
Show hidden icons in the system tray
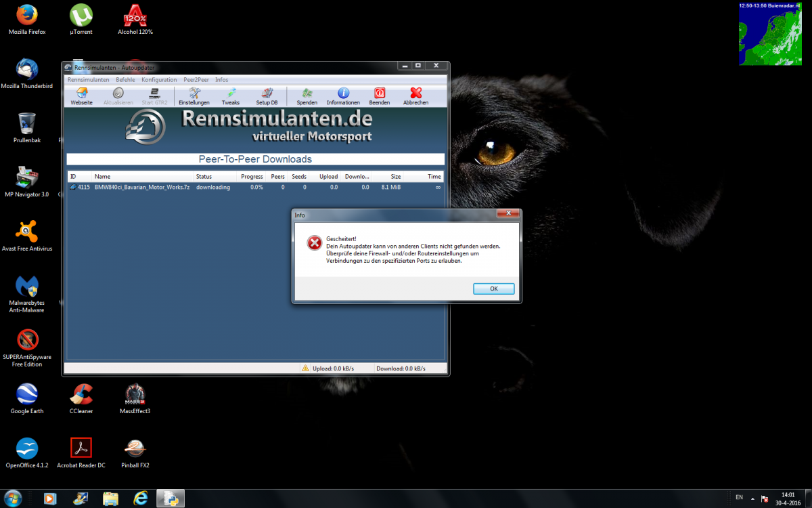pyautogui.click(x=752, y=498)
